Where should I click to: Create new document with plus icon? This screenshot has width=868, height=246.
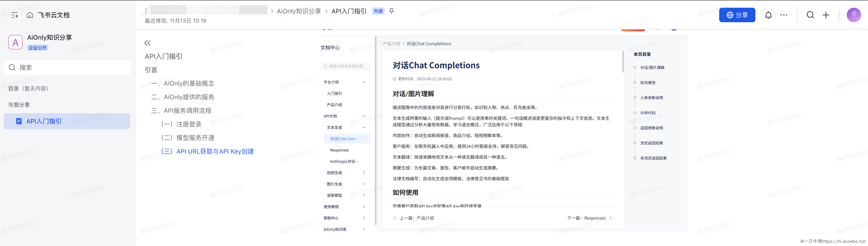pyautogui.click(x=826, y=15)
